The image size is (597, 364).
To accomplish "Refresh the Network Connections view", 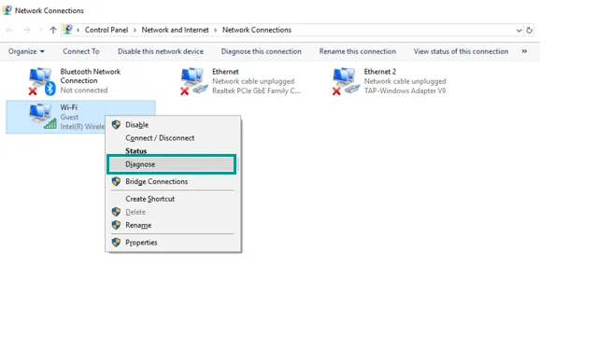I will [529, 30].
